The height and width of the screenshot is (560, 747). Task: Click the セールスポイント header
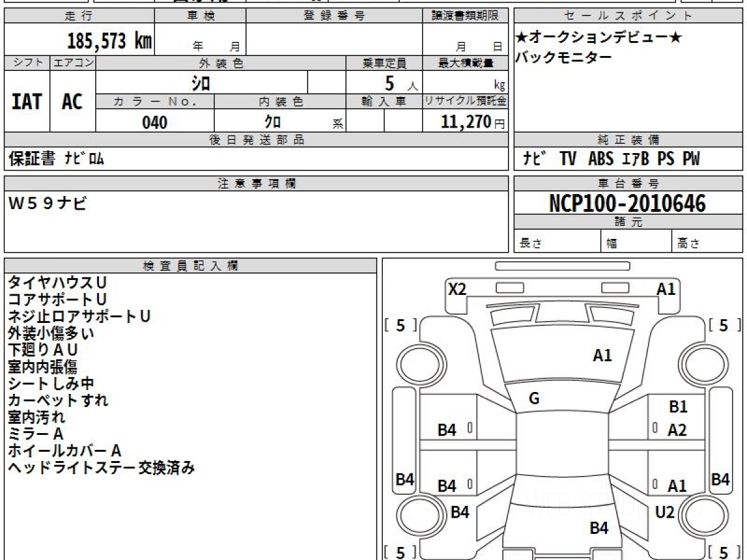point(629,16)
